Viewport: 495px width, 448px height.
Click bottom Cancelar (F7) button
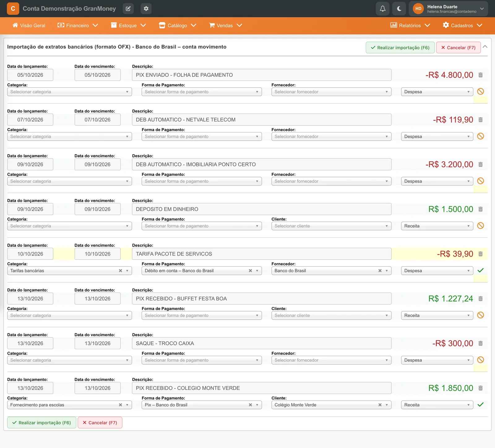[100, 423]
